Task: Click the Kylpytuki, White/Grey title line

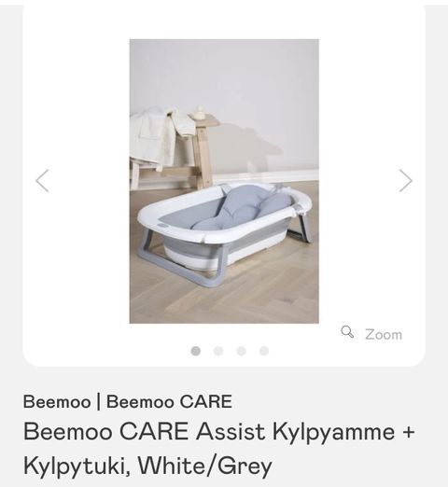Action: point(147,466)
